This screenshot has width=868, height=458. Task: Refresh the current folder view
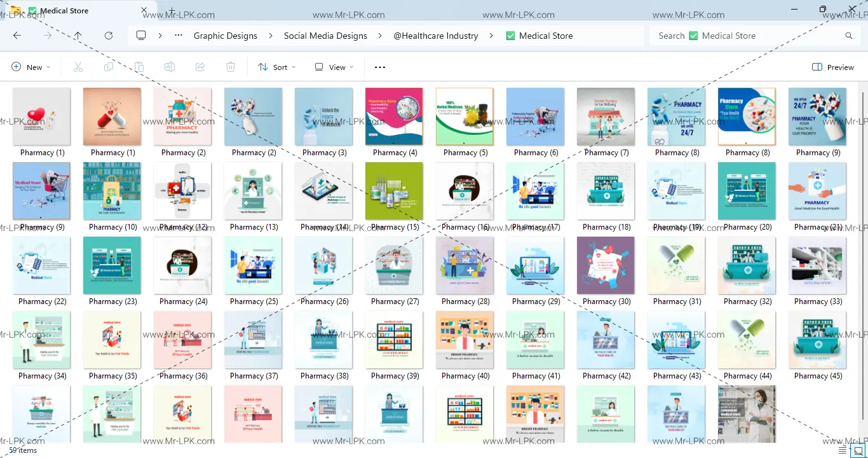click(x=109, y=36)
